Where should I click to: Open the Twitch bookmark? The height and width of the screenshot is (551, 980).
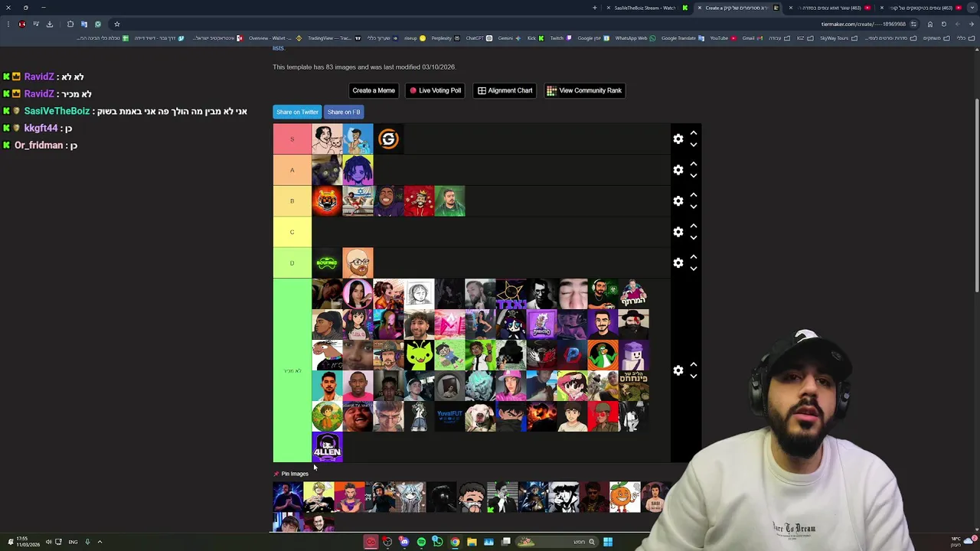560,38
